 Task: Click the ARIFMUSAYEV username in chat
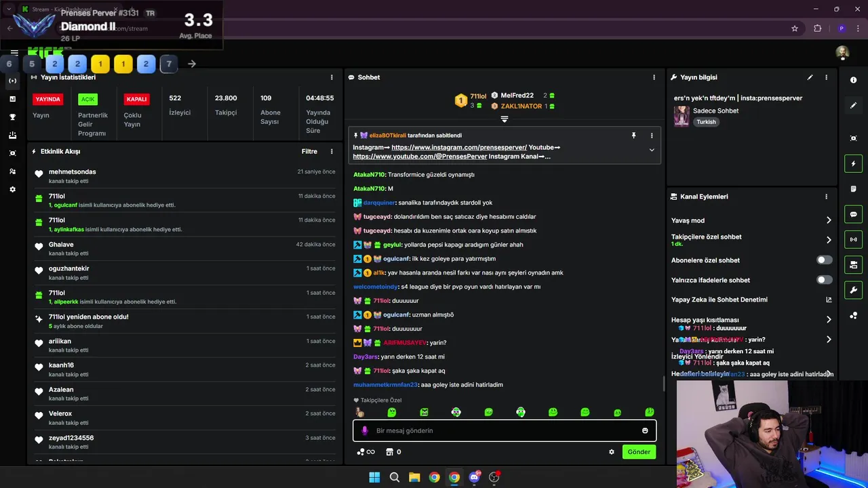[405, 343]
